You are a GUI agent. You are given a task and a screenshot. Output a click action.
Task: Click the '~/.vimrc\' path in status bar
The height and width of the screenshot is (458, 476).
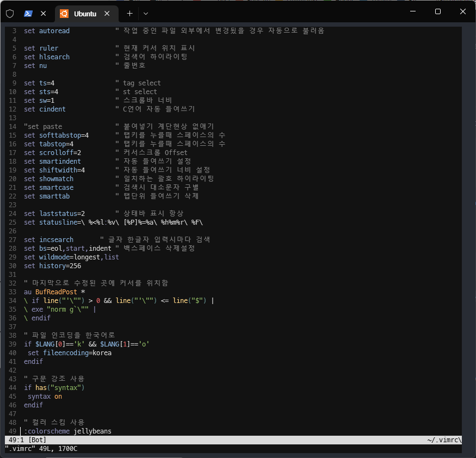444,440
